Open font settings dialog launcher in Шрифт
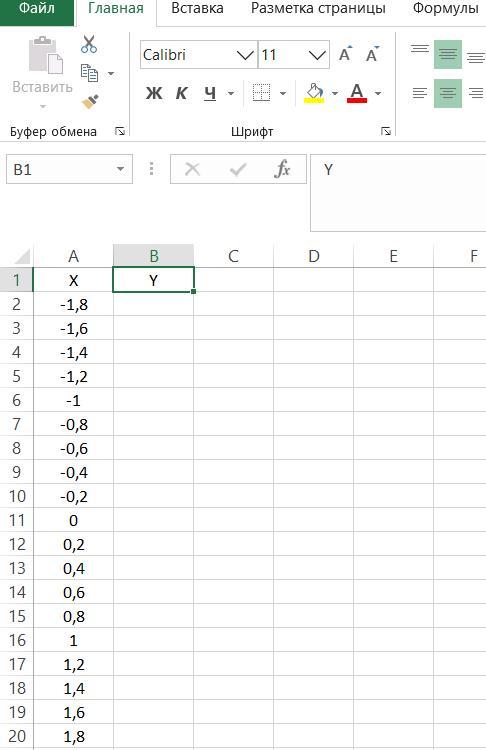 click(386, 131)
